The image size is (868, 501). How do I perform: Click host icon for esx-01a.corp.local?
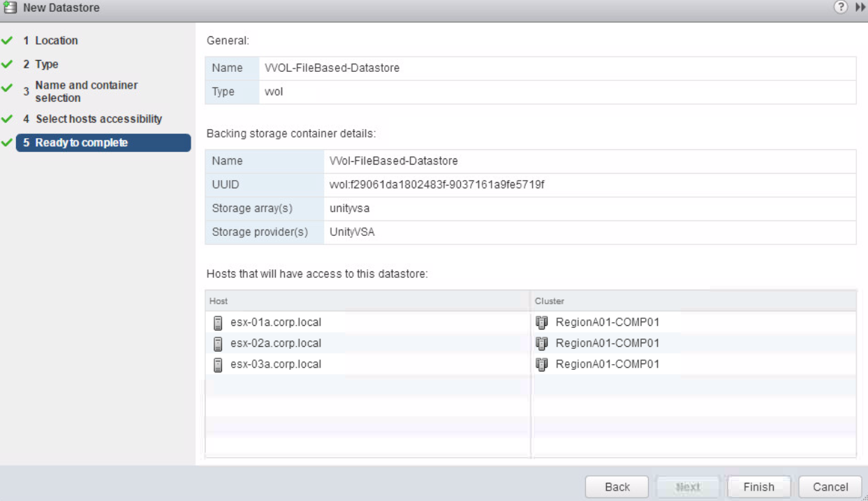tap(218, 322)
